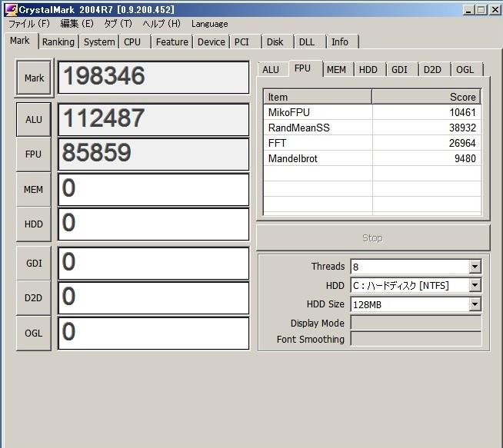Click the ALU score 112487
Image resolution: width=503 pixels, height=448 pixels.
coord(154,120)
